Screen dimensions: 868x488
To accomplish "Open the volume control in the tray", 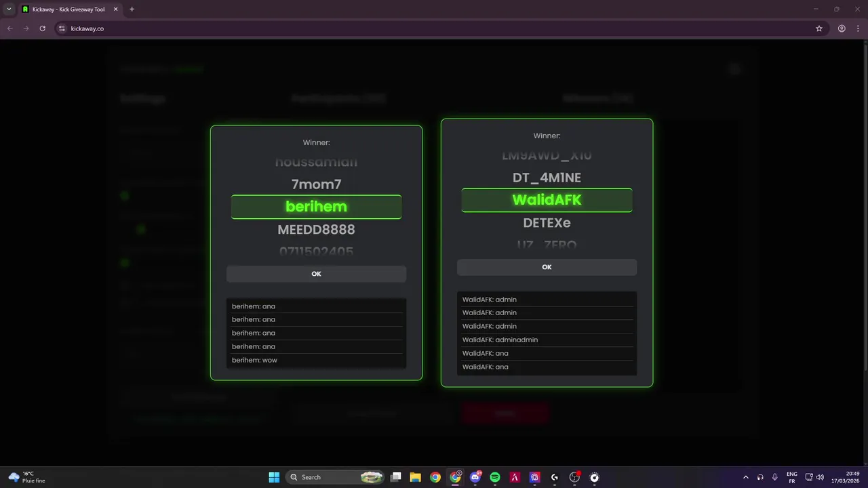I will point(820,477).
